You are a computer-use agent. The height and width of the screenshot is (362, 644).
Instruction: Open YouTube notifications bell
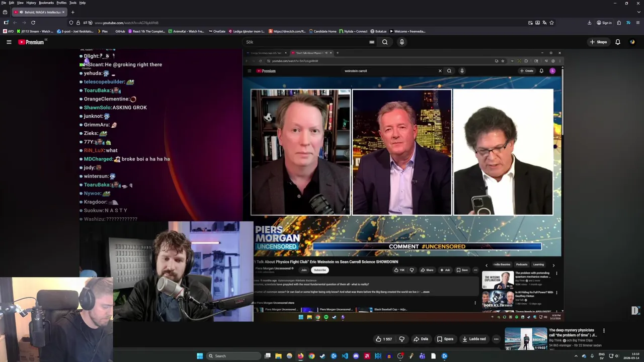(x=617, y=42)
